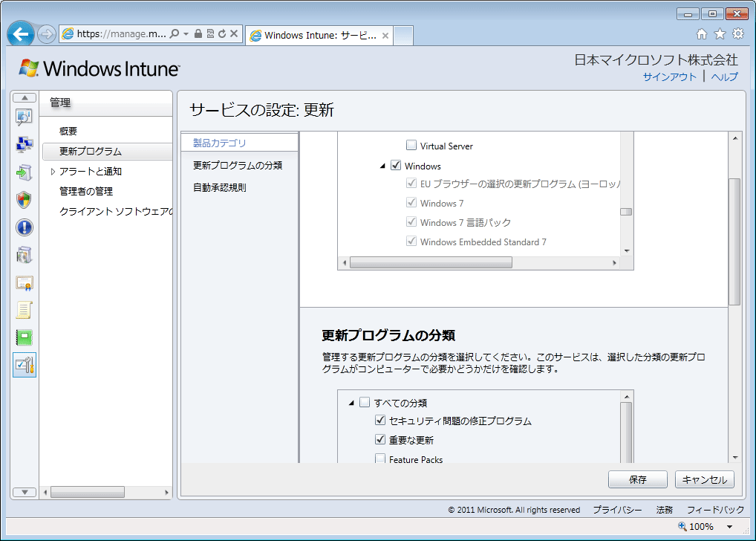This screenshot has width=756, height=541.
Task: Open the Software workspace icon
Action: click(24, 255)
